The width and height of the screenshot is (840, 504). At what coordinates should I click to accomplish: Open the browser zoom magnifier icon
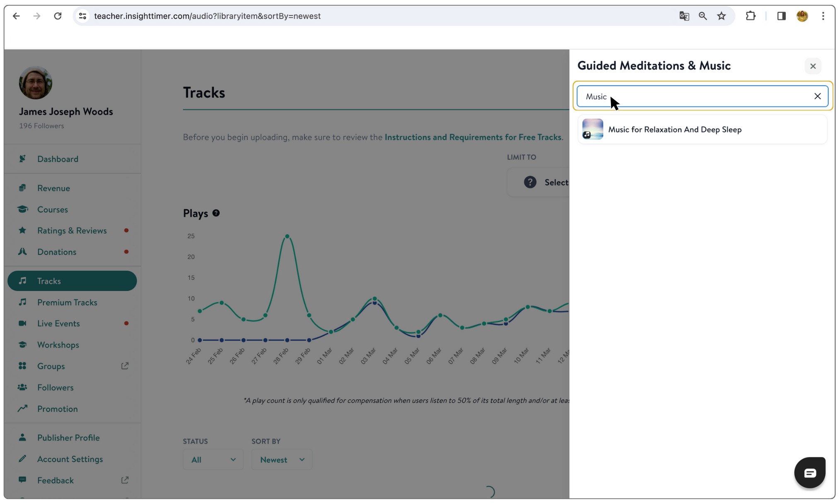(x=702, y=16)
